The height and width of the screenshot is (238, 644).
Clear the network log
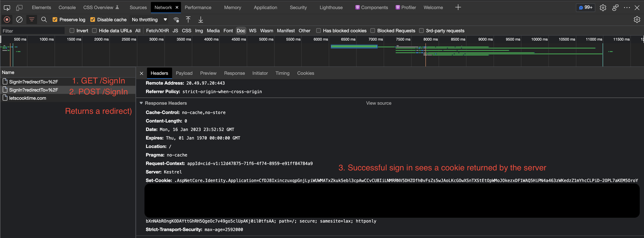point(19,20)
